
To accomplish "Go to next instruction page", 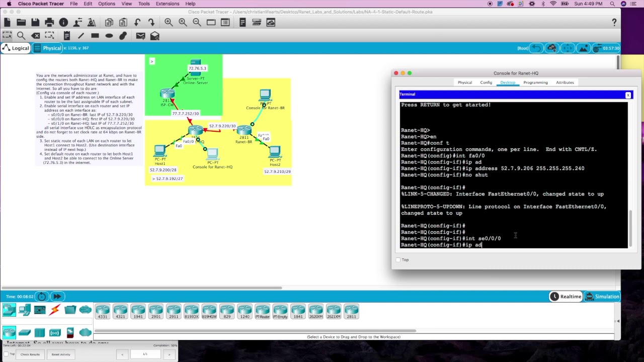I will (x=169, y=354).
